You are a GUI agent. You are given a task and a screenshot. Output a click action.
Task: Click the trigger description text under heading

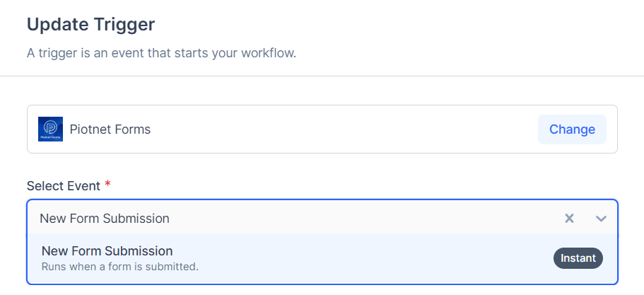[x=161, y=53]
